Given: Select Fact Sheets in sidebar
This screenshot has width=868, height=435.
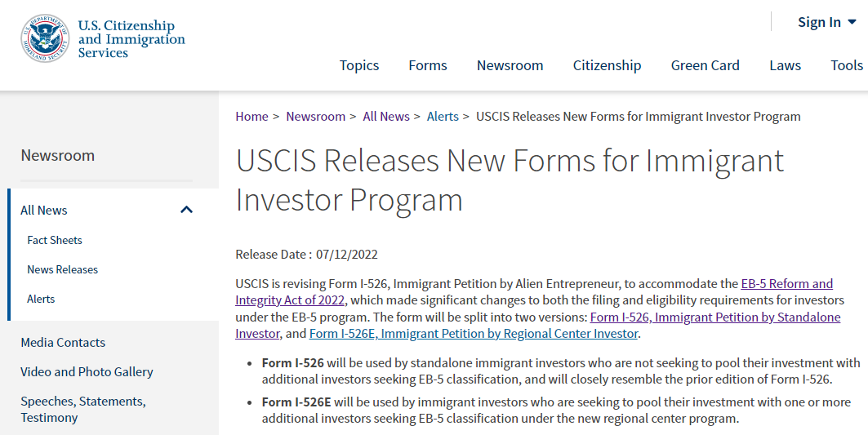Looking at the screenshot, I should tap(54, 240).
